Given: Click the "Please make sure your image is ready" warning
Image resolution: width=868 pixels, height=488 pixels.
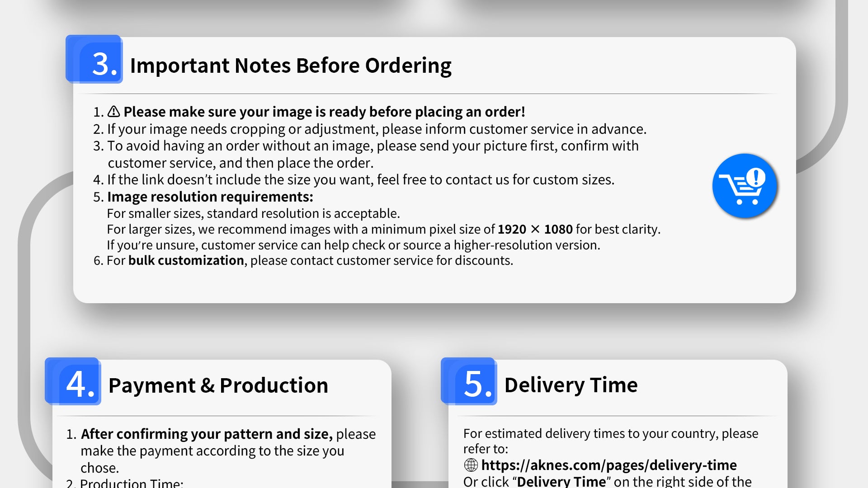Looking at the screenshot, I should tap(324, 112).
